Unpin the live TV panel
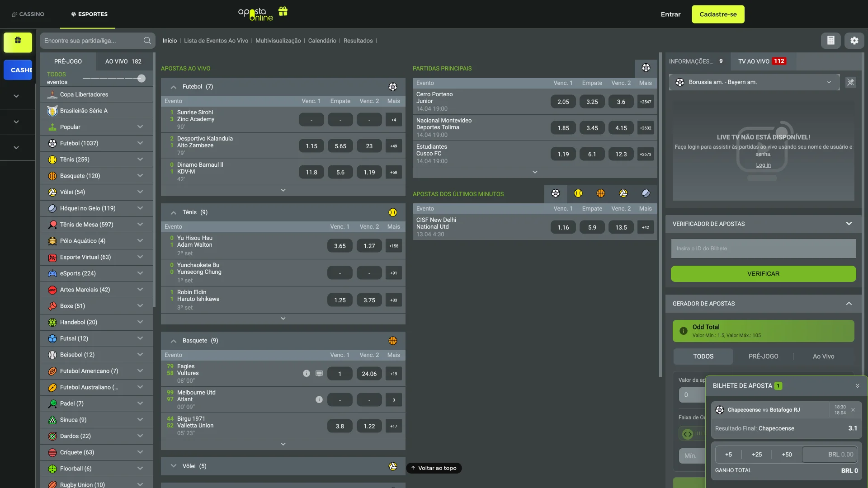Viewport: 868px width, 488px height. (851, 82)
